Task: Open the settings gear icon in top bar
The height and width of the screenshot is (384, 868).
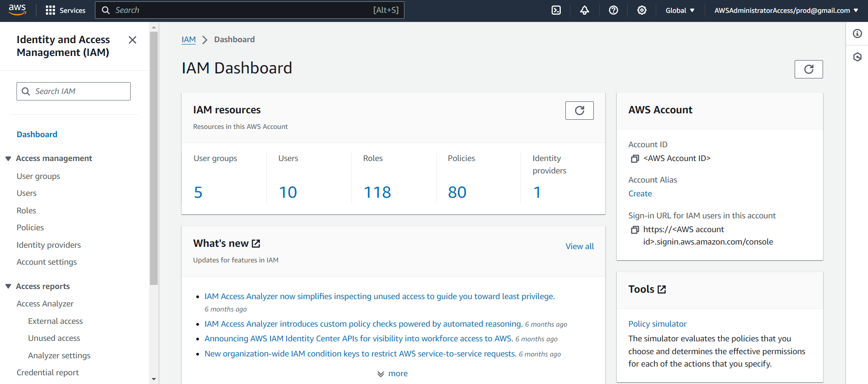Action: 641,10
